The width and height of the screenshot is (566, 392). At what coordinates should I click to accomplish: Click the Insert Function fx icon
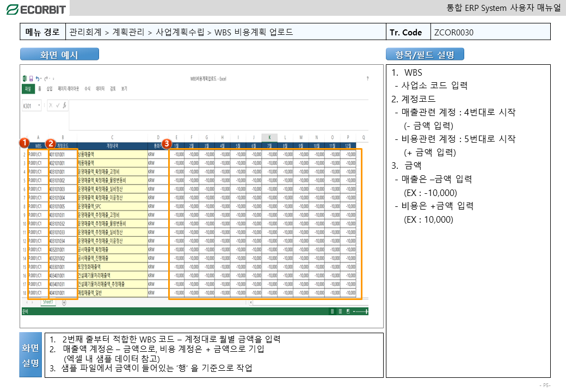tap(64, 106)
